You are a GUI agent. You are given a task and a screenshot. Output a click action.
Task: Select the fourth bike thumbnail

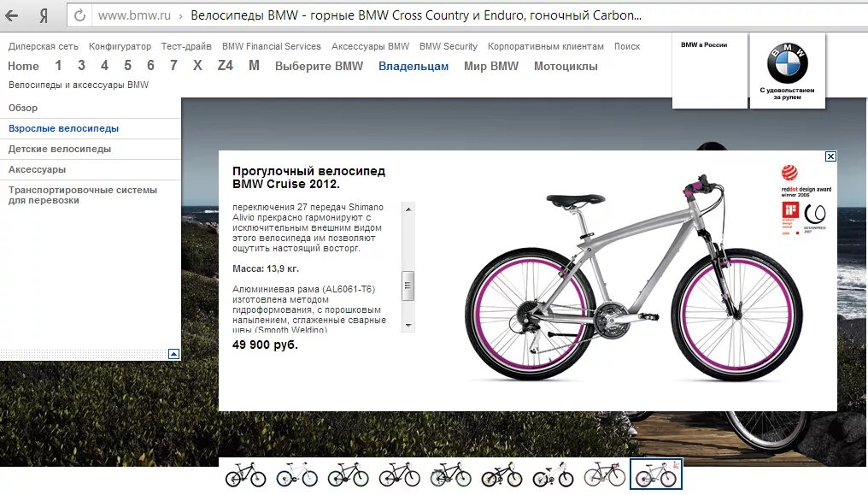pos(399,474)
